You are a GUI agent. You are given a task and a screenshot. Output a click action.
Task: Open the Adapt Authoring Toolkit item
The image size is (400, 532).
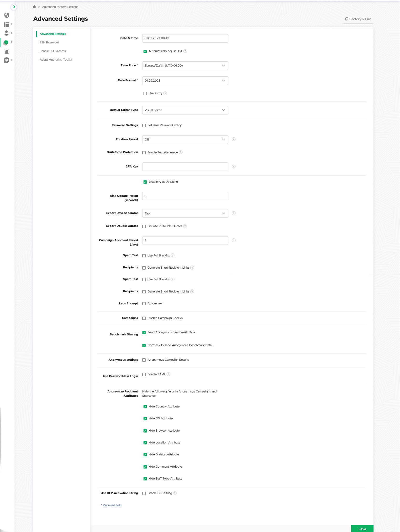click(x=56, y=59)
